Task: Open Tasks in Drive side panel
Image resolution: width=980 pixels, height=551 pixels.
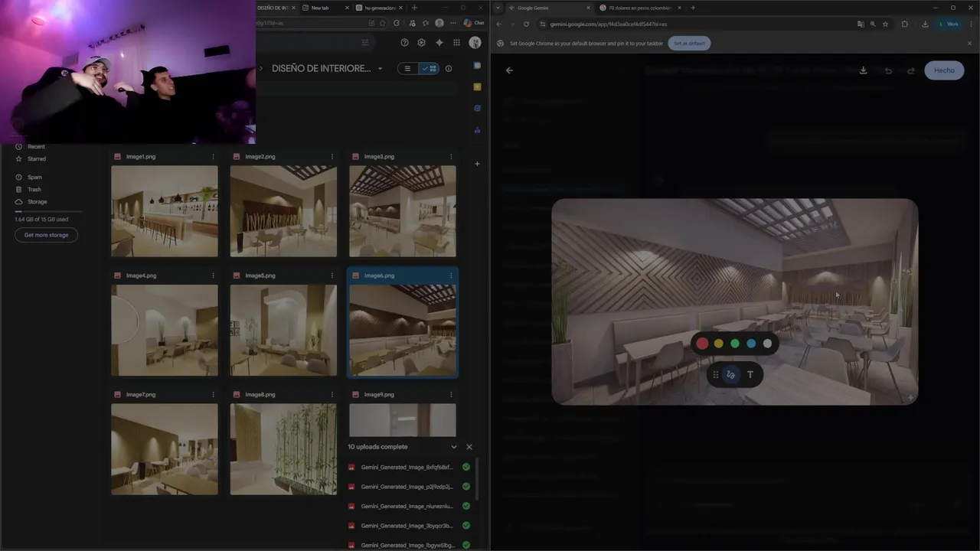Action: tap(477, 109)
